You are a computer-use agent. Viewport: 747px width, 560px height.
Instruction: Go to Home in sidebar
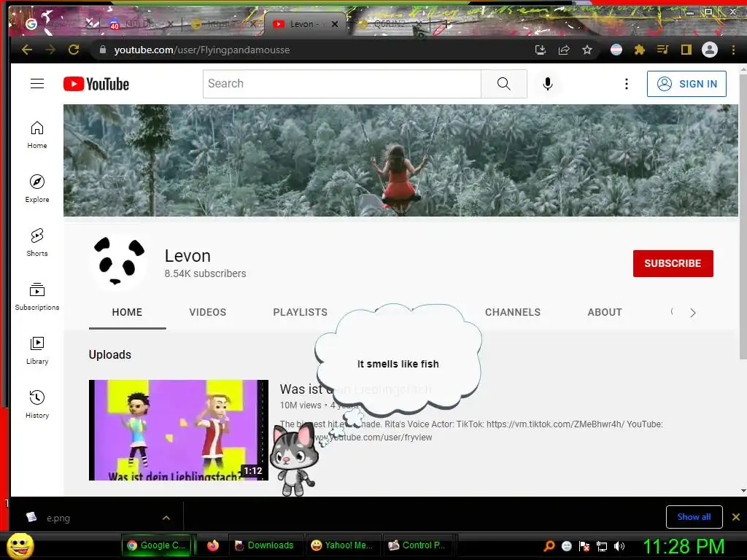tap(37, 135)
